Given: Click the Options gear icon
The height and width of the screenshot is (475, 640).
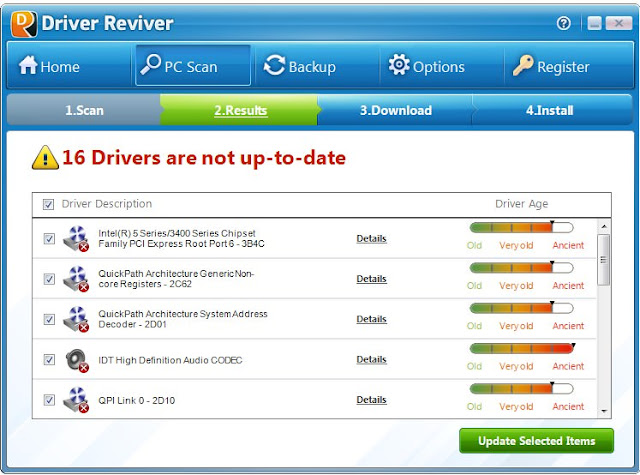Looking at the screenshot, I should 399,64.
